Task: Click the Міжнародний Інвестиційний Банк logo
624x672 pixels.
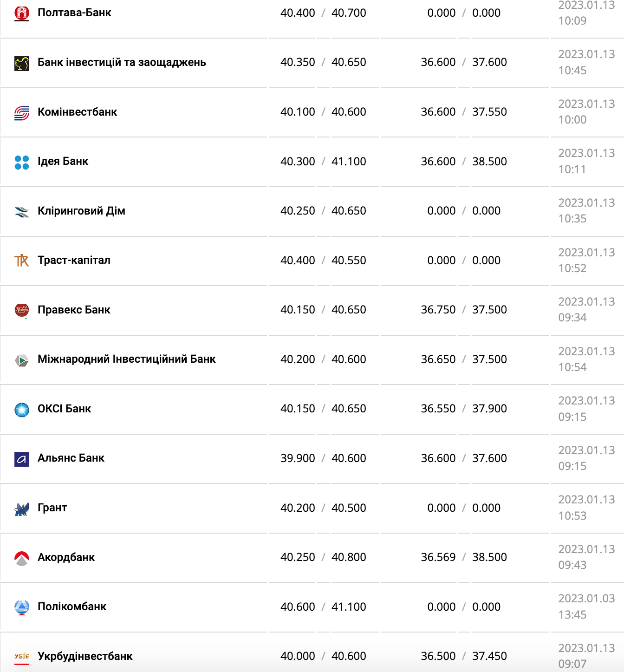Action: point(22,360)
